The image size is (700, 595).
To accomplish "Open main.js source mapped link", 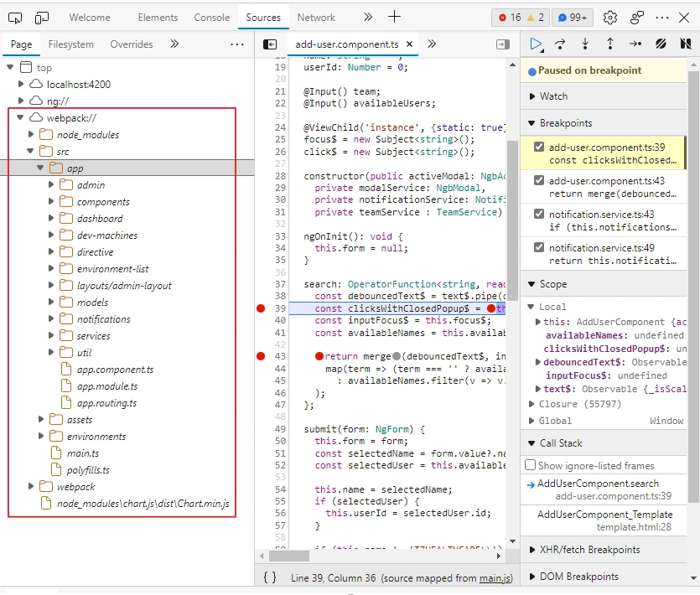I will [495, 578].
